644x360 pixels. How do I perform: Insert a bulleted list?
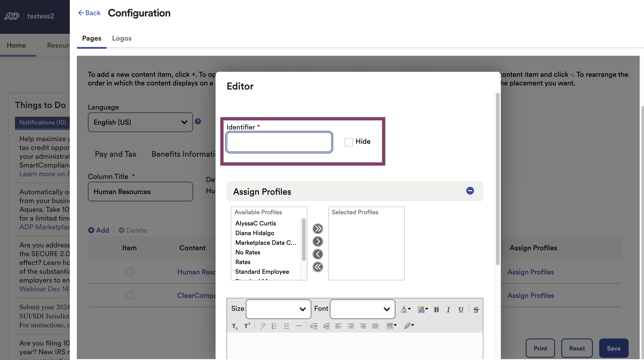coord(286,326)
